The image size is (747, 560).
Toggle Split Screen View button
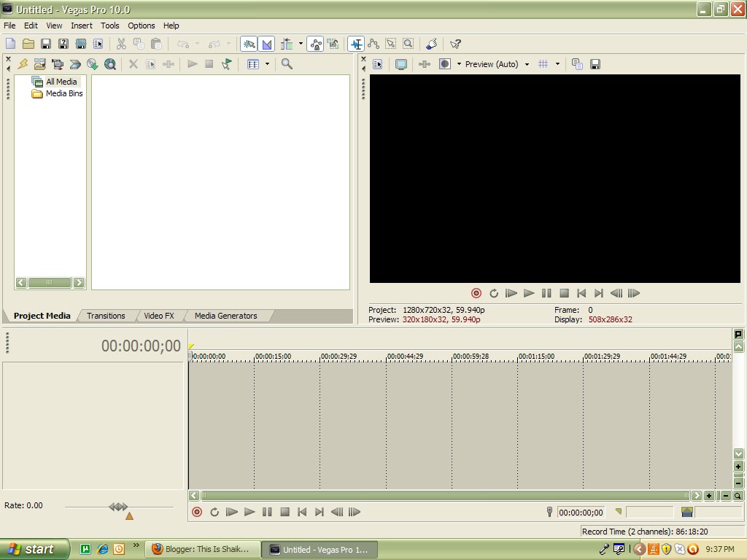(x=444, y=64)
